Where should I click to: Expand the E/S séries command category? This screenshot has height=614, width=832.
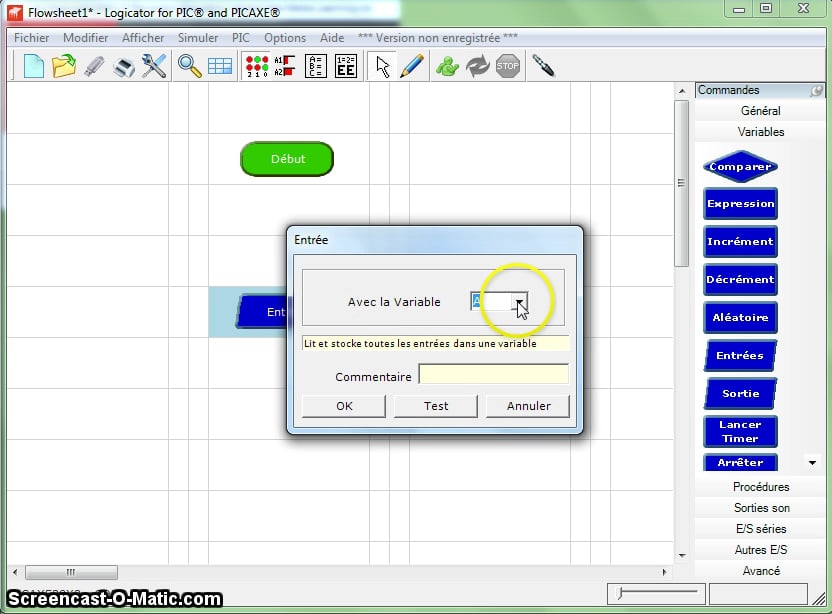click(760, 529)
